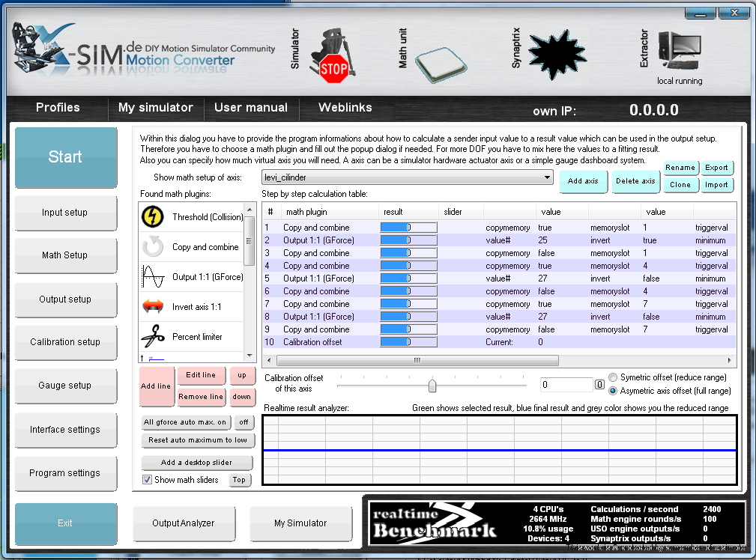Viewport: 756px width, 560px height.
Task: Select Asymetric axis offset (full range) option
Action: pyautogui.click(x=614, y=391)
